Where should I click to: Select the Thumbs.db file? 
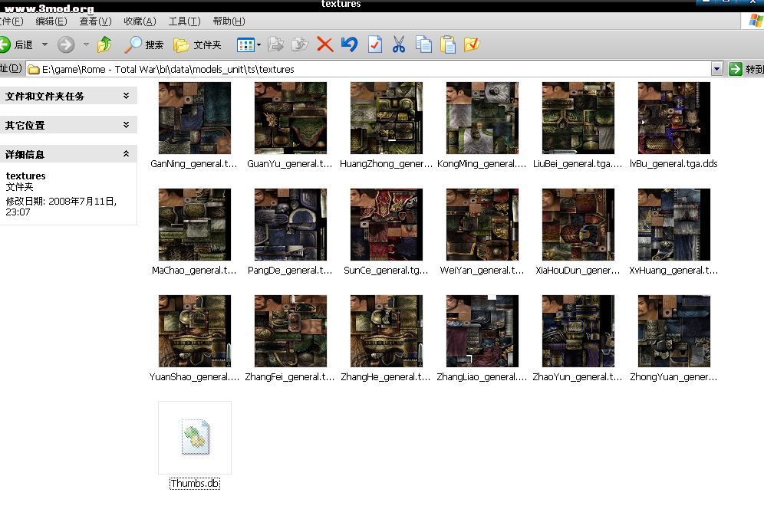pyautogui.click(x=195, y=438)
